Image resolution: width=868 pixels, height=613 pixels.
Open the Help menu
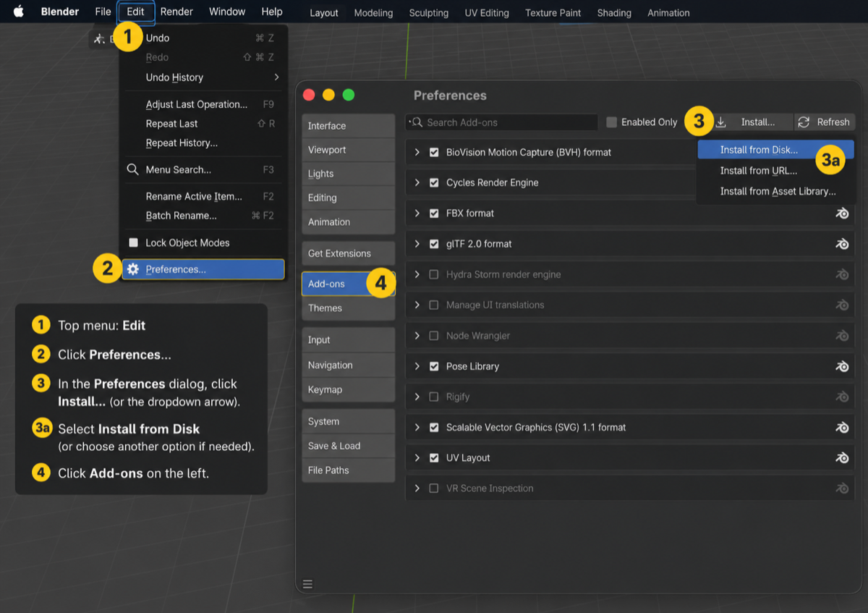coord(272,12)
